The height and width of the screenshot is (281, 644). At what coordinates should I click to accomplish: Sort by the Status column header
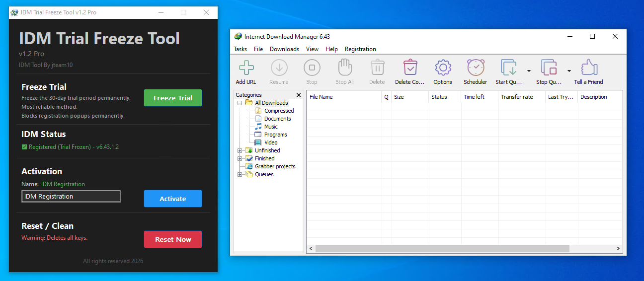445,97
